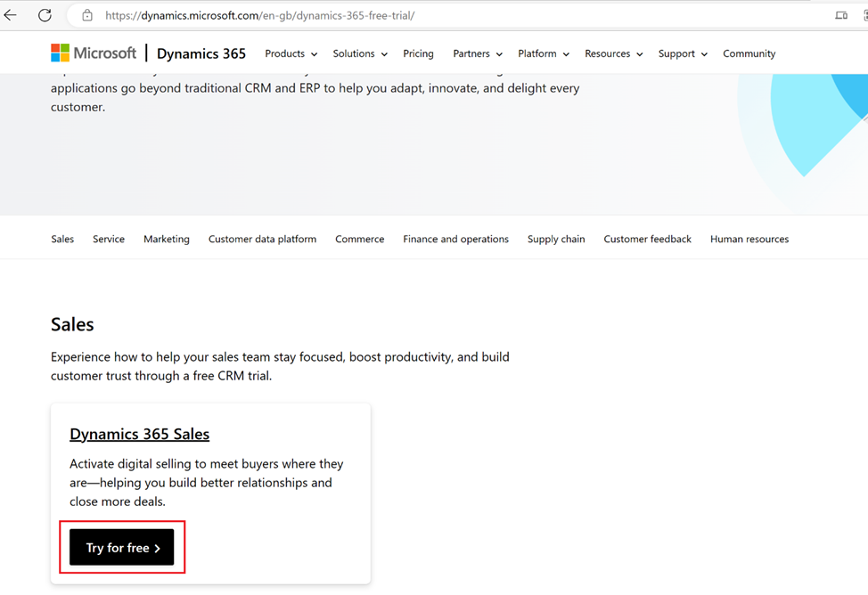868x595 pixels.
Task: Expand the Partners dropdown menu
Action: [x=478, y=53]
